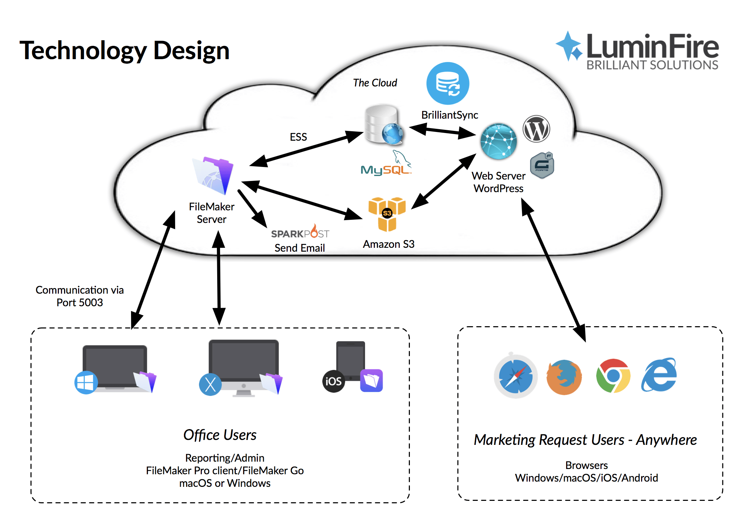Click the "LuminFire" wordmark

click(x=653, y=46)
